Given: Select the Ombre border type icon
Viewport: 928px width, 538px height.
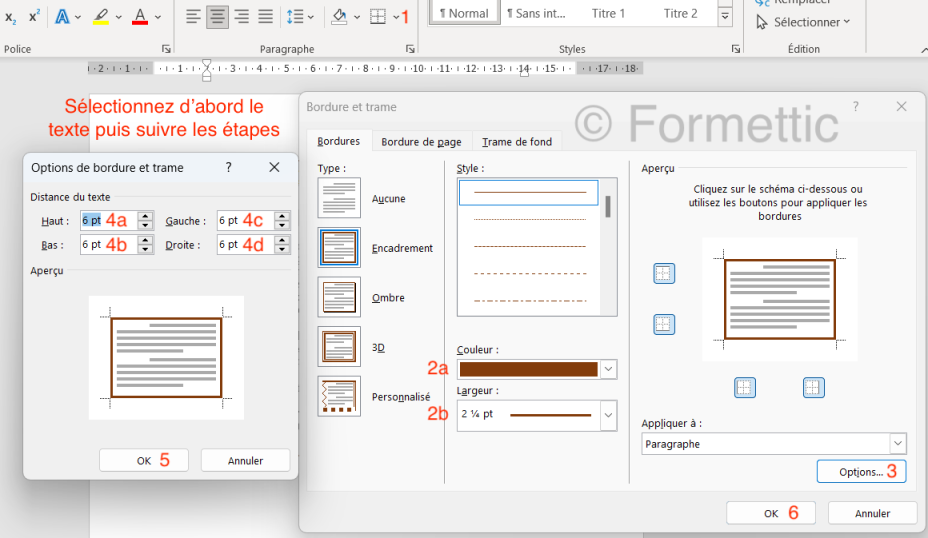Looking at the screenshot, I should 339,297.
